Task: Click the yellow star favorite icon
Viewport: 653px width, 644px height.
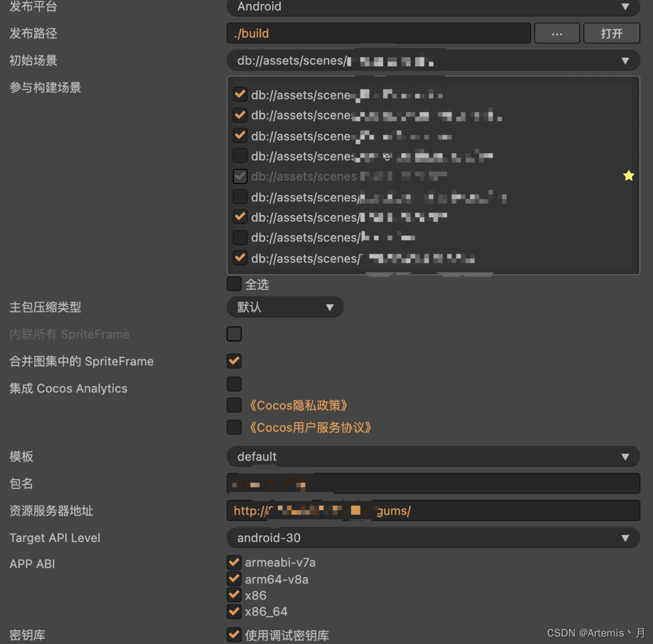Action: 628,176
